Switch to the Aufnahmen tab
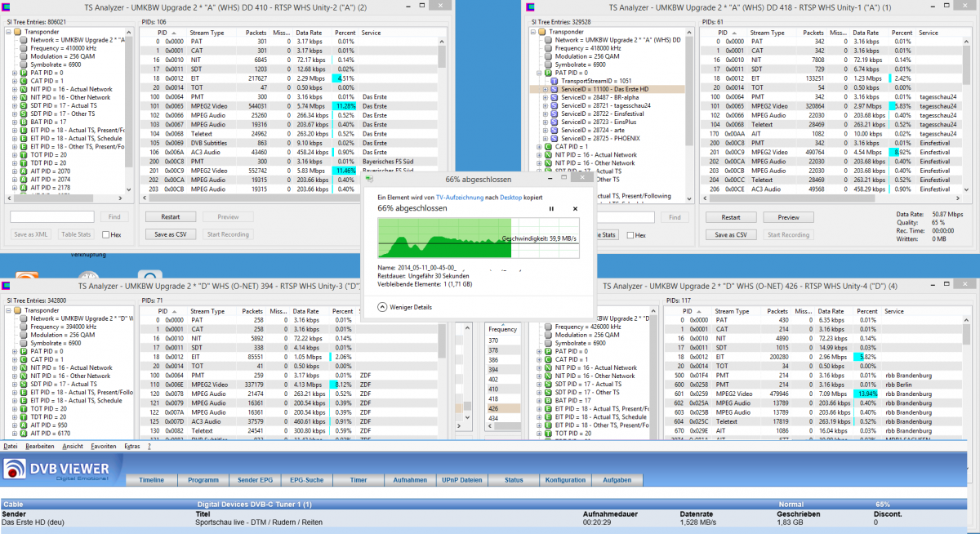The height and width of the screenshot is (534, 980). click(x=410, y=480)
